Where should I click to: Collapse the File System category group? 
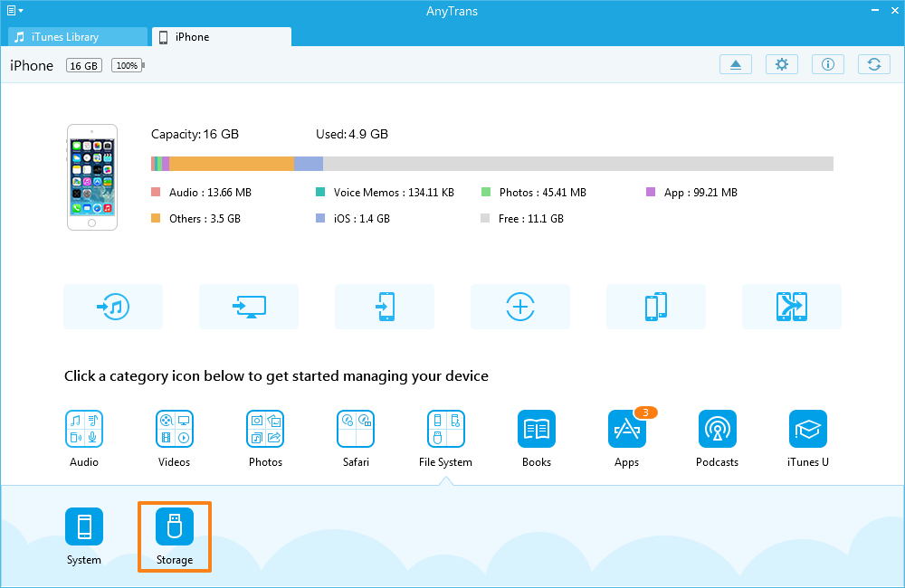[x=446, y=429]
